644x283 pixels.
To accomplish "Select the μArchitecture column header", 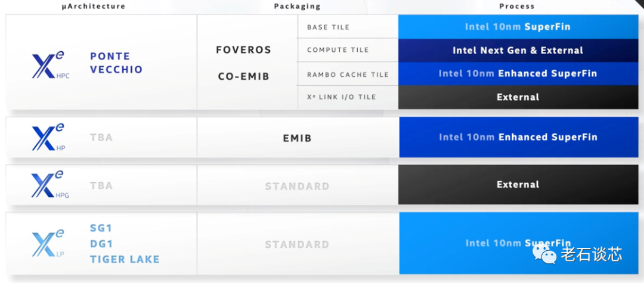I will pyautogui.click(x=94, y=7).
